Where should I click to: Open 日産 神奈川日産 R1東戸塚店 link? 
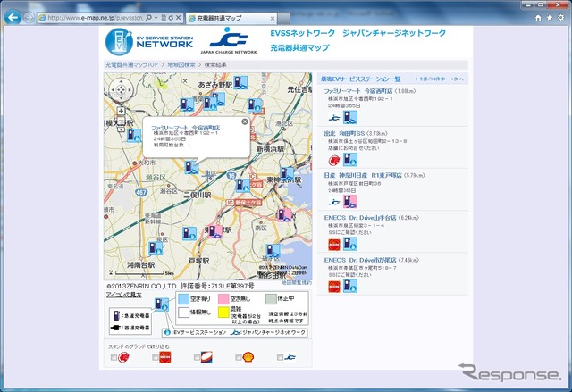tap(363, 175)
